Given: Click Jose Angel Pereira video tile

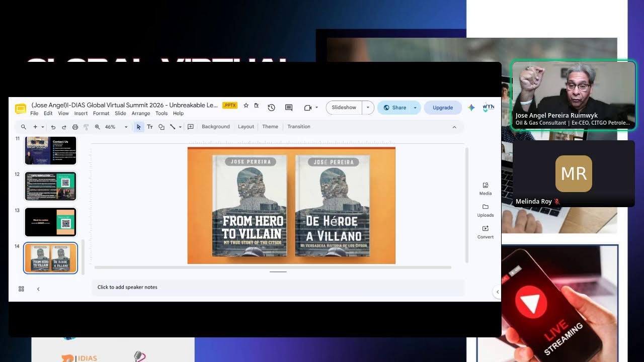Looking at the screenshot, I should coord(574,96).
